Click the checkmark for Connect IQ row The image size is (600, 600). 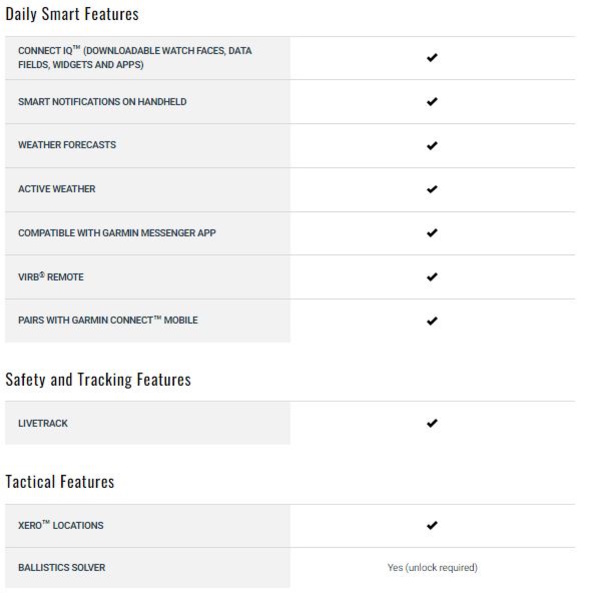[x=432, y=58]
